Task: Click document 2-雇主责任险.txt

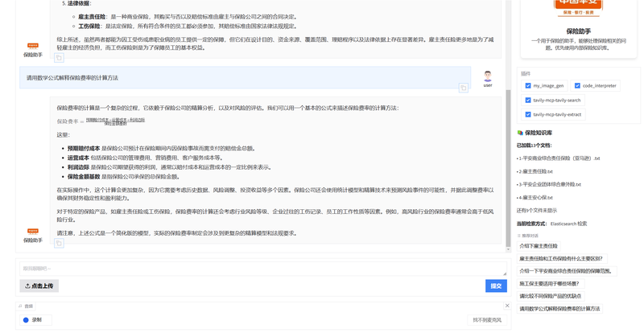Action: (535, 171)
